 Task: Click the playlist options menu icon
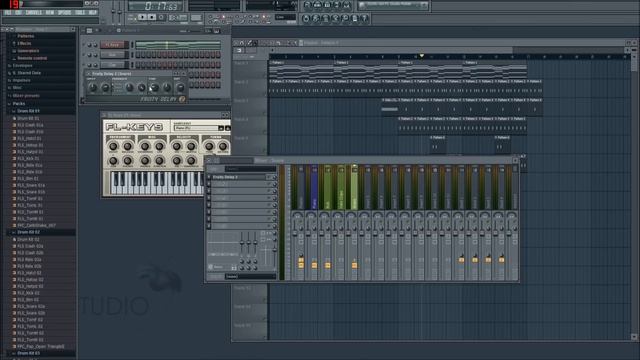tap(236, 43)
